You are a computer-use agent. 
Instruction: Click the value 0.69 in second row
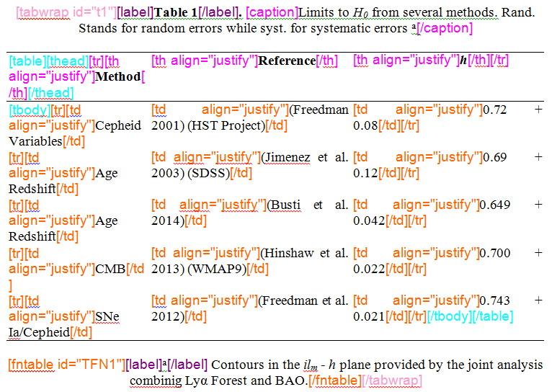click(x=495, y=157)
